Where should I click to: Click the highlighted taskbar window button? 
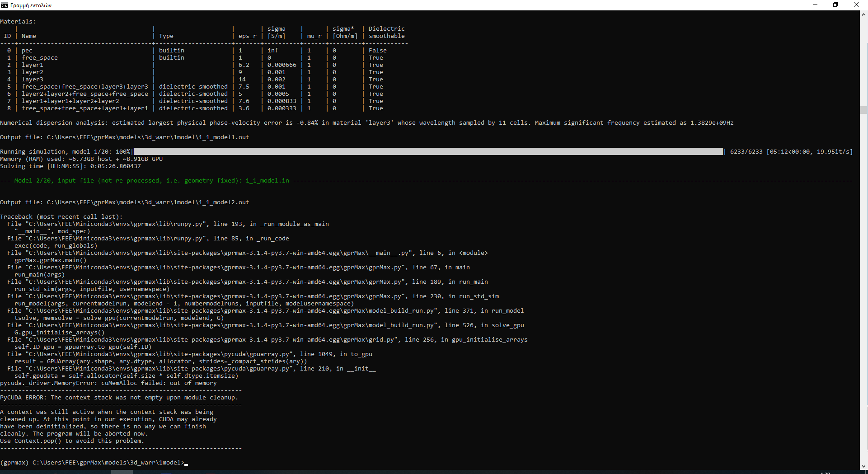[122, 472]
